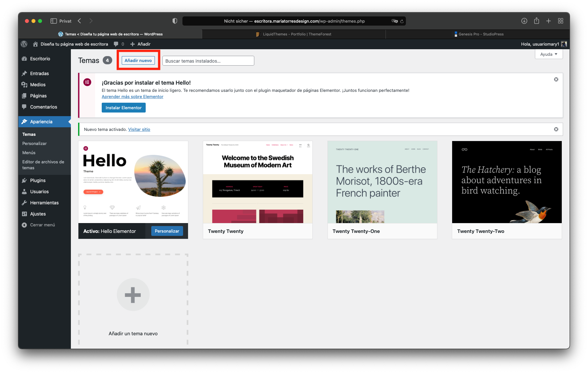Toggle Safari sidebar button

[x=53, y=21]
